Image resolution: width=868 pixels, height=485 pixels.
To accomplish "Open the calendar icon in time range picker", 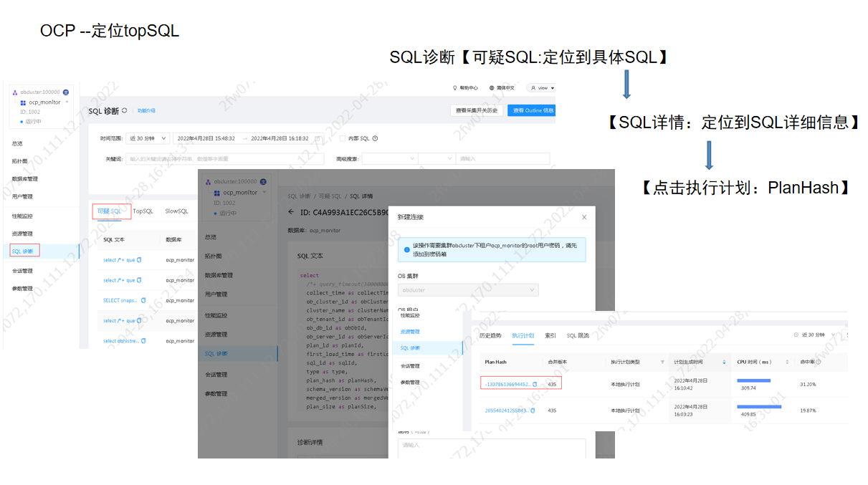I will tap(318, 138).
